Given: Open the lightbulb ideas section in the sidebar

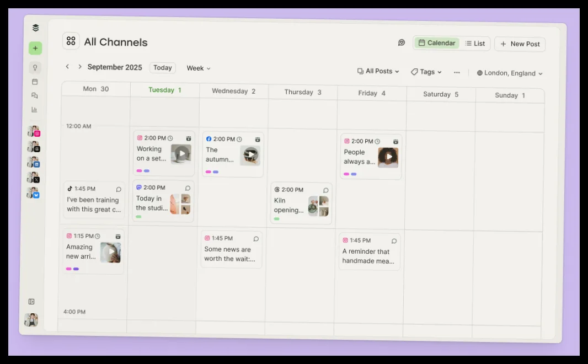Looking at the screenshot, I should pyautogui.click(x=35, y=67).
